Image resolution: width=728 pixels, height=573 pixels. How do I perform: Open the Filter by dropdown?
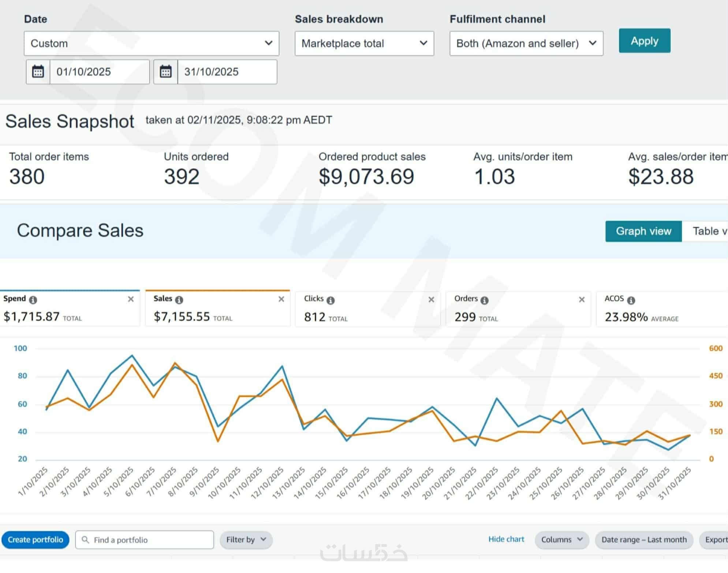coord(246,540)
